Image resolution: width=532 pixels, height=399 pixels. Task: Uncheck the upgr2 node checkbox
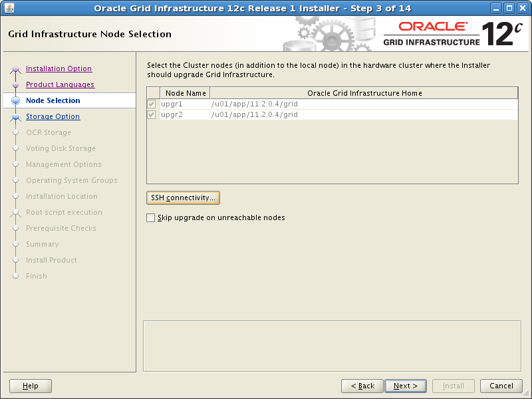(x=151, y=115)
